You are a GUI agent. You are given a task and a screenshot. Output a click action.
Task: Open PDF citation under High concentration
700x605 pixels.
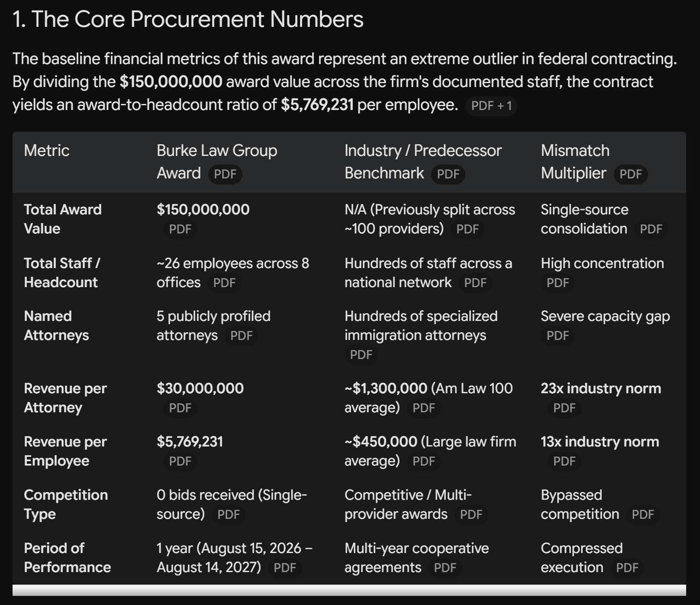pos(558,283)
